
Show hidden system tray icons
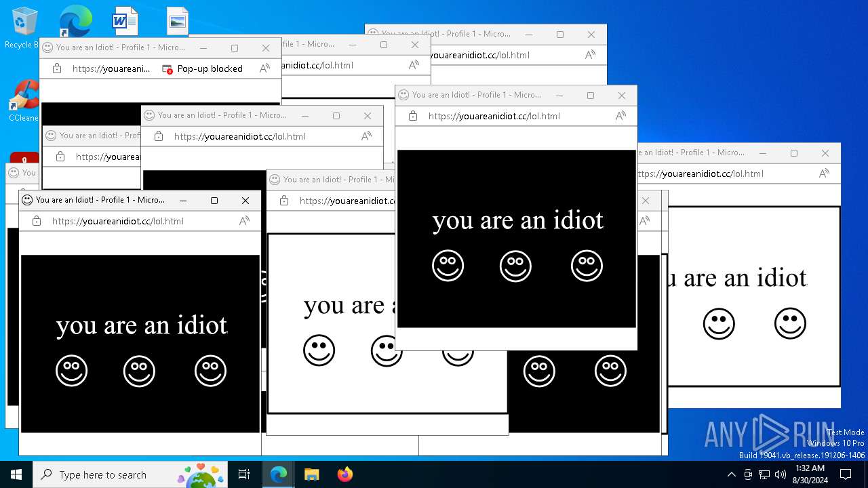731,474
